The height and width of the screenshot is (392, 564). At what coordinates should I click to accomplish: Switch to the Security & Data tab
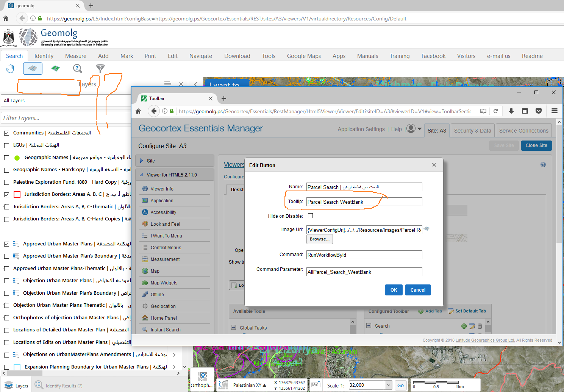(472, 131)
